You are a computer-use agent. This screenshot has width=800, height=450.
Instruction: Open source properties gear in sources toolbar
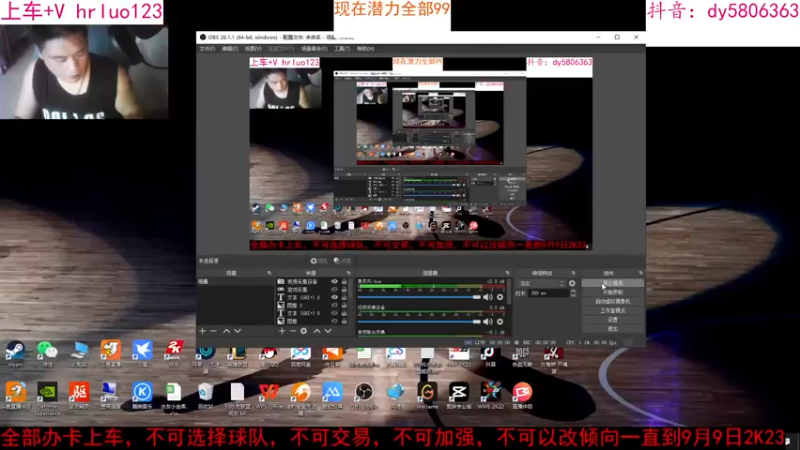click(304, 331)
